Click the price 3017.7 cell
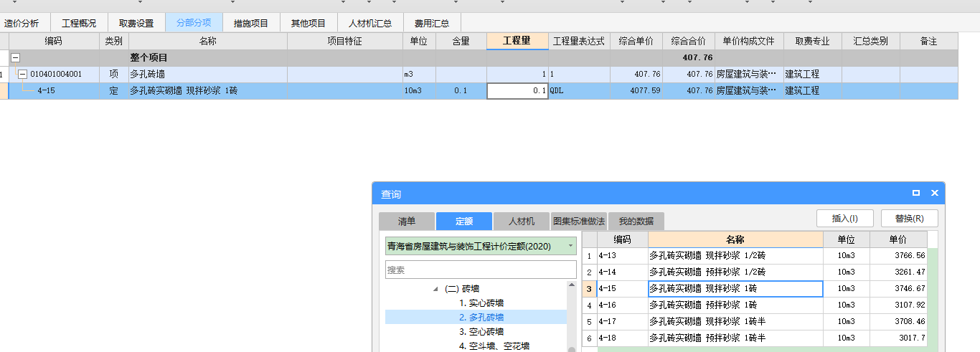 pyautogui.click(x=898, y=338)
